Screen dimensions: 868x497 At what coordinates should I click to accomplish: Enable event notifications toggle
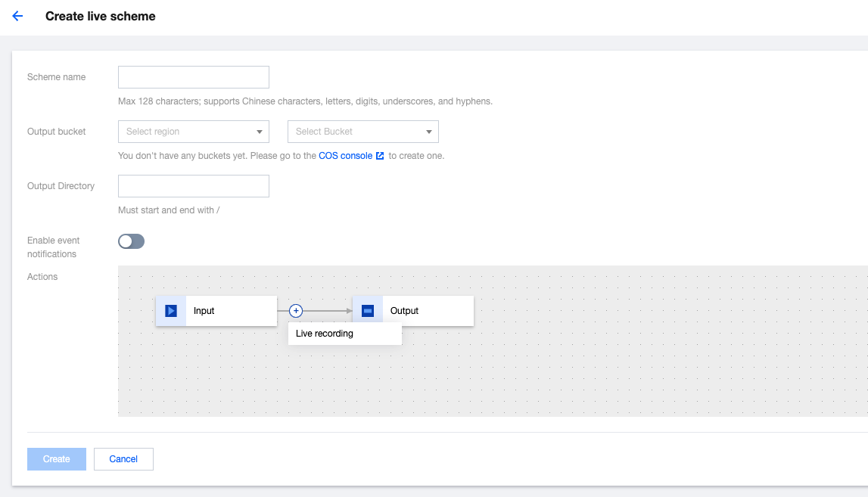coord(131,241)
